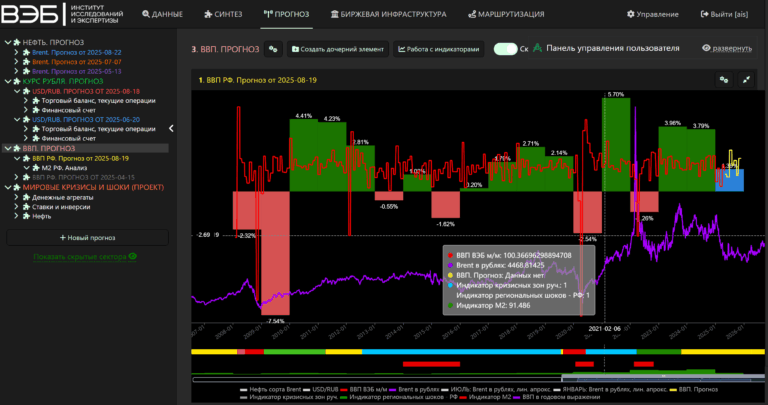
Task: Open БИРЖЕВАЯ ИНФРАСТРУКТУРА menu
Action: tap(388, 14)
